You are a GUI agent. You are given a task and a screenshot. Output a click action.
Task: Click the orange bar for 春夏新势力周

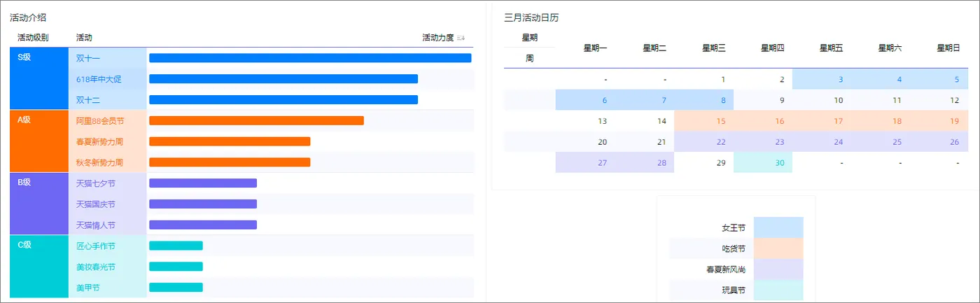[x=230, y=141]
